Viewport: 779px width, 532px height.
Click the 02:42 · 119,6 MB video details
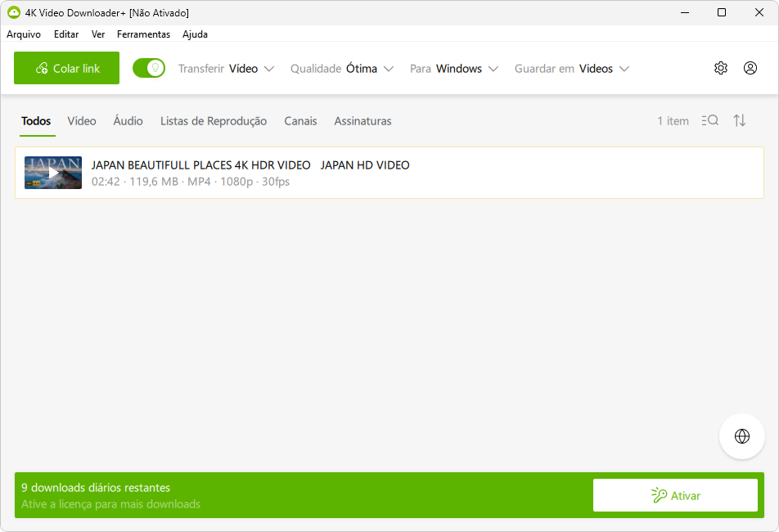[x=191, y=182]
